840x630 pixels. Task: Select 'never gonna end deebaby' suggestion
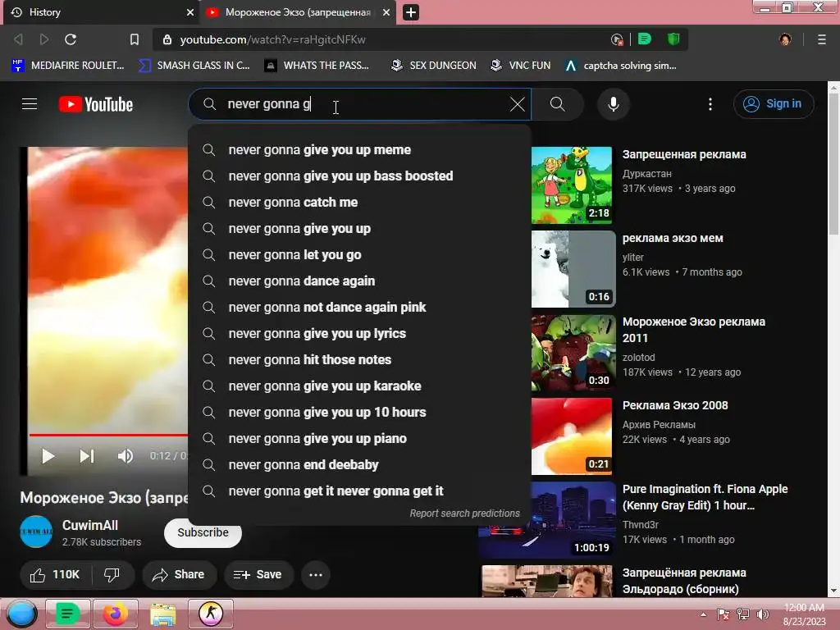[359, 465]
